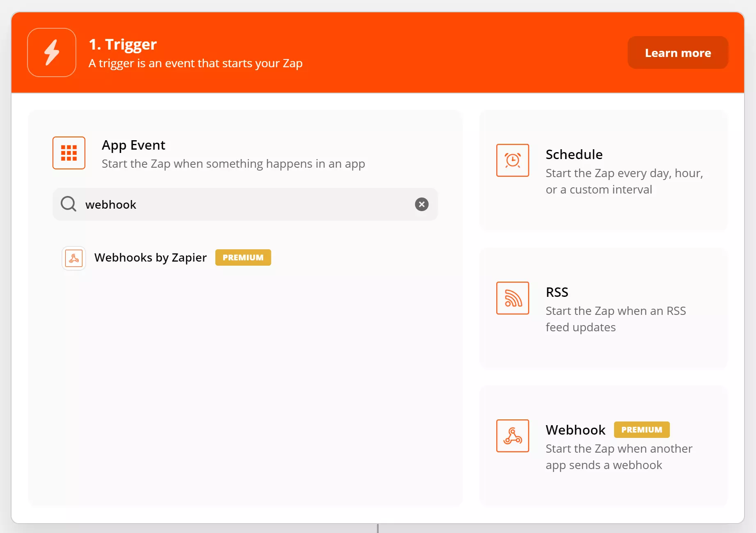This screenshot has width=756, height=533.
Task: Click the App Event grid icon
Action: pos(69,153)
